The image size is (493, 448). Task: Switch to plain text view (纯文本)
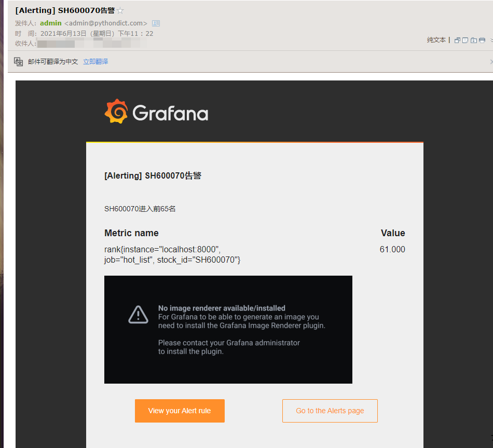coord(436,40)
